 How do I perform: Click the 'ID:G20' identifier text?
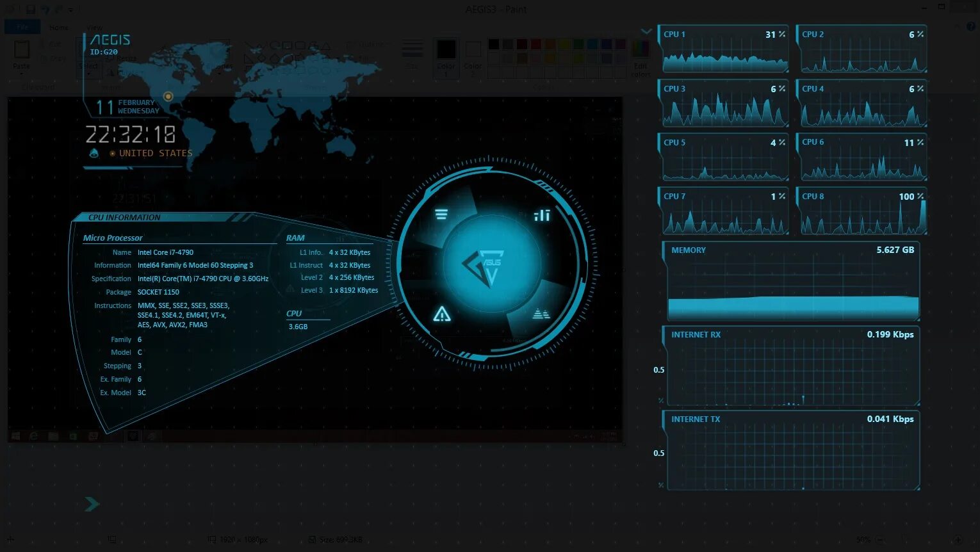click(104, 52)
